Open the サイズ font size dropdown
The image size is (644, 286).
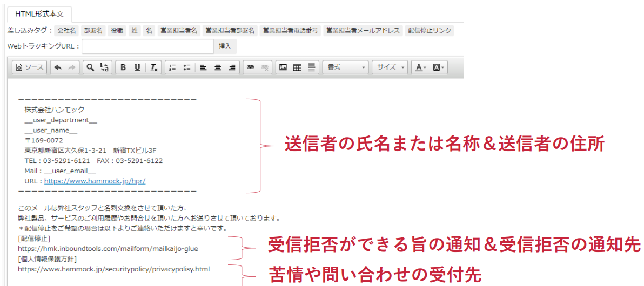390,67
